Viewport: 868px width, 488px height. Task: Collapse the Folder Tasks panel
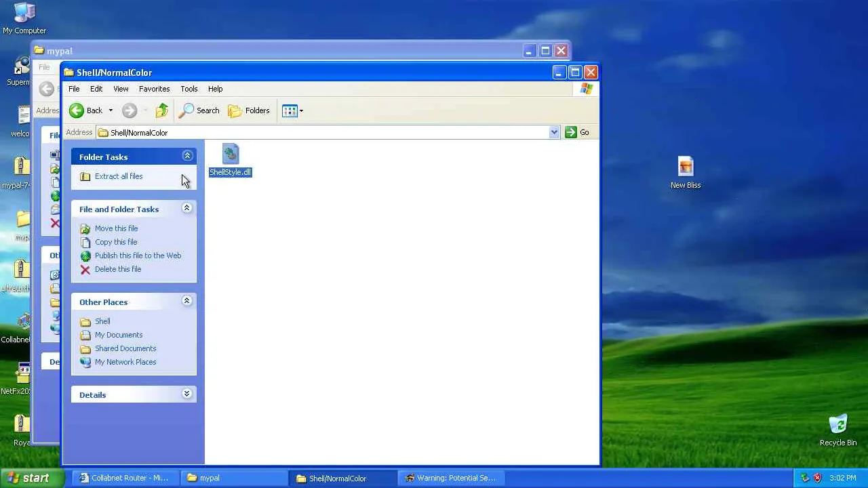tap(187, 156)
